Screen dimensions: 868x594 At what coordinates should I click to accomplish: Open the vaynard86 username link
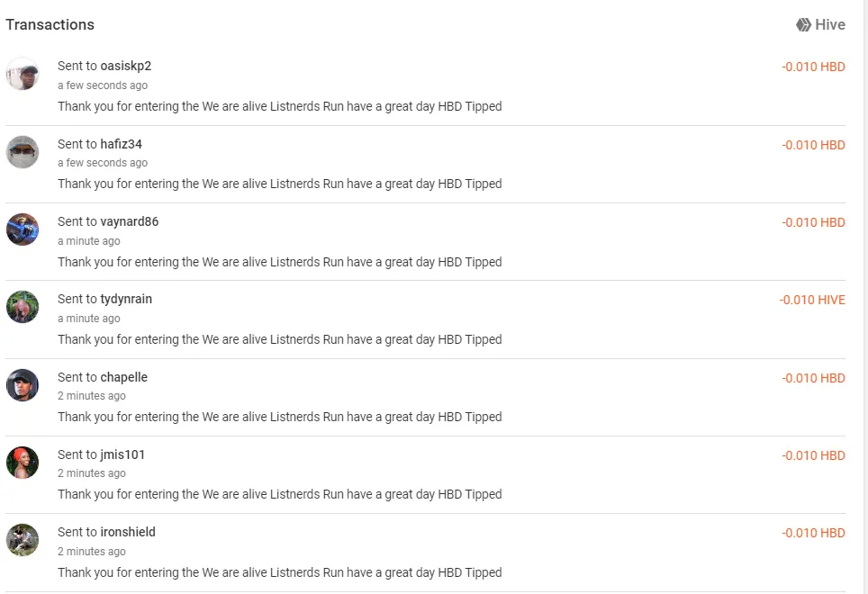coord(130,221)
